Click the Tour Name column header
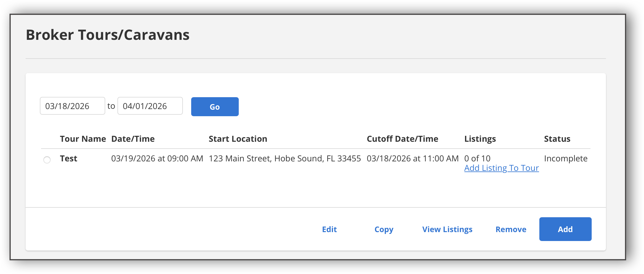644x274 pixels. click(x=83, y=139)
